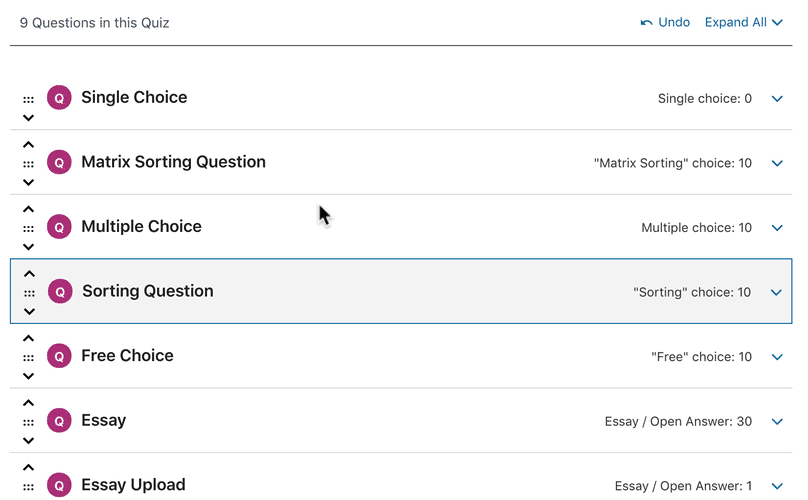
Task: Click the Essay drag handle icon
Action: click(x=28, y=422)
